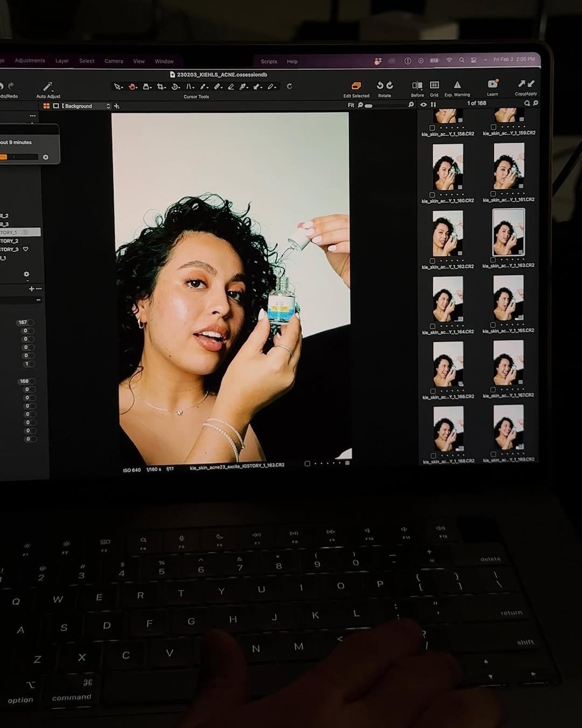This screenshot has height=728, width=582.
Task: Apply adjustments with down-left arrow
Action: [531, 84]
